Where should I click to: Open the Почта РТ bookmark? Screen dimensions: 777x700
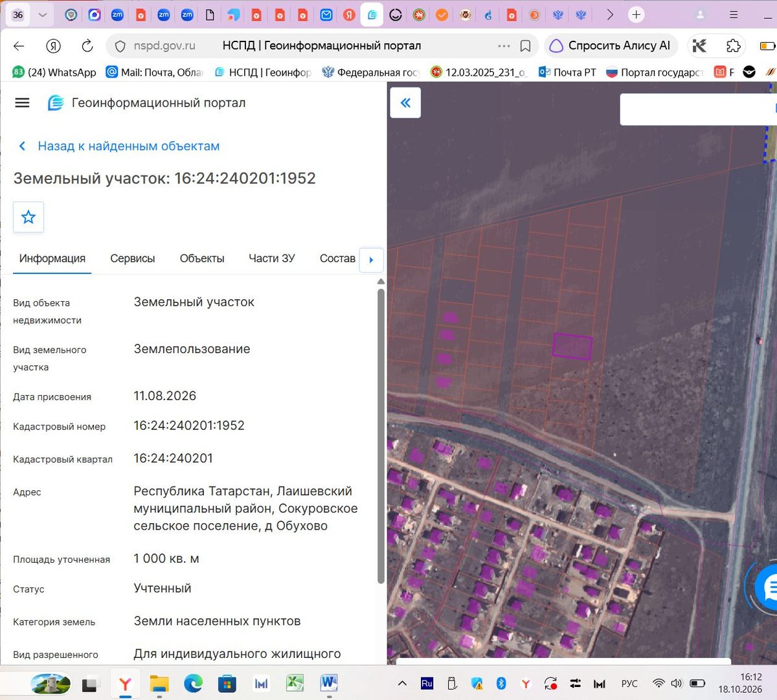pos(567,72)
